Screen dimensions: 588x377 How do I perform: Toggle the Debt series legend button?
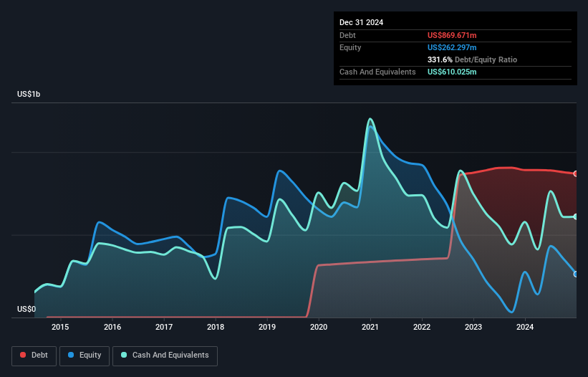pyautogui.click(x=34, y=355)
